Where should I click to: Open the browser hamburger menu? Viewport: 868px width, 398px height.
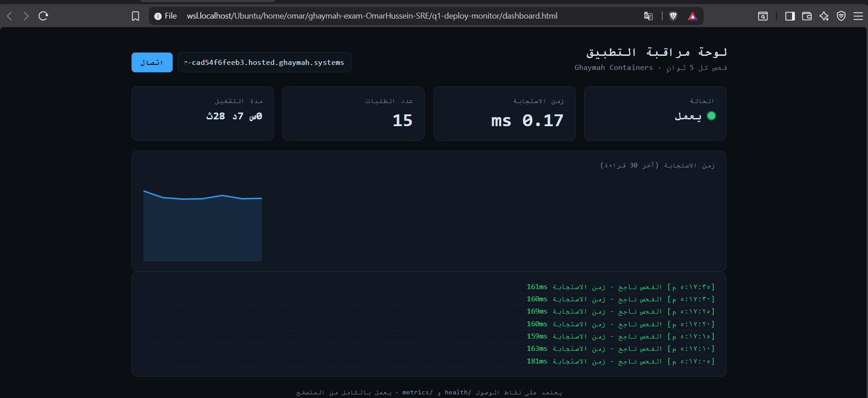click(858, 16)
